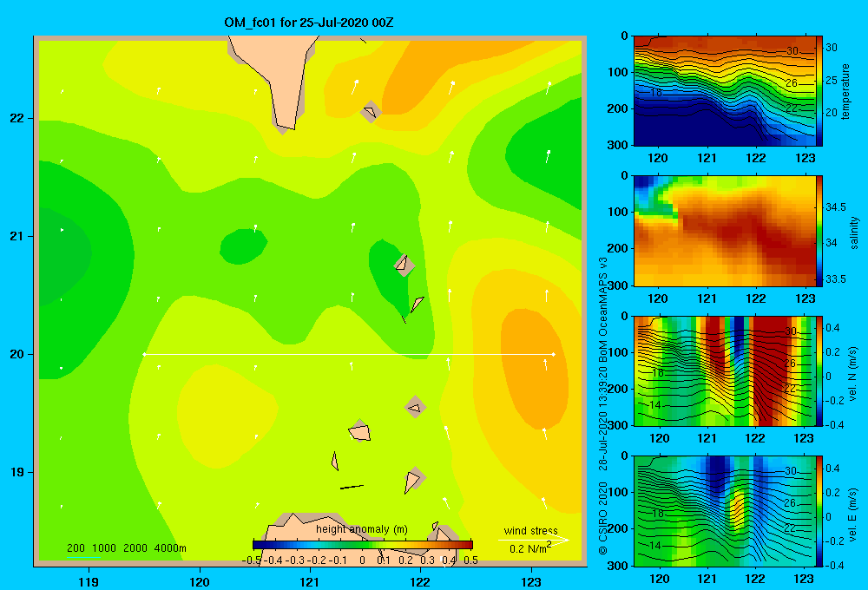
Task: Click the '-0.5' end of height anomaly scale
Action: click(252, 560)
